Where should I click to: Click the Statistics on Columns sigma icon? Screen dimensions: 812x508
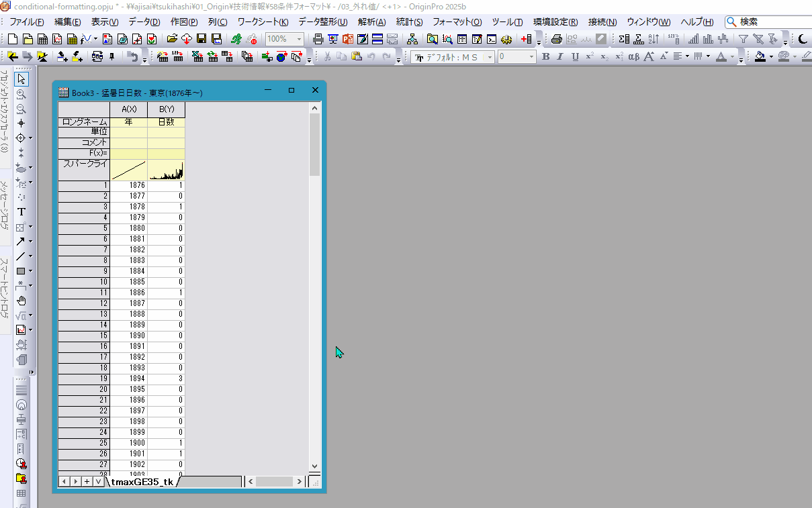[x=624, y=39]
